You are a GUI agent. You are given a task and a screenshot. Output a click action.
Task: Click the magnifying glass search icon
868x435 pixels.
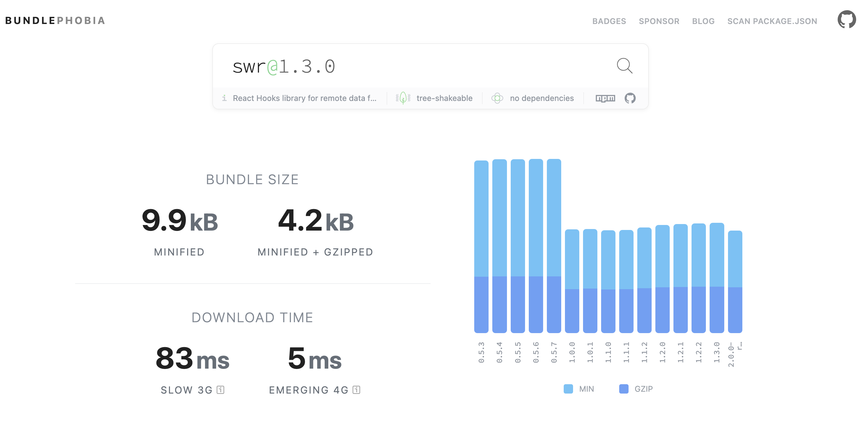624,66
